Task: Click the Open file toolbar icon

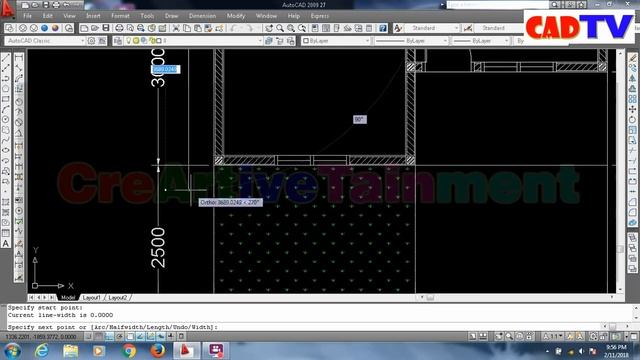Action: coord(95,28)
